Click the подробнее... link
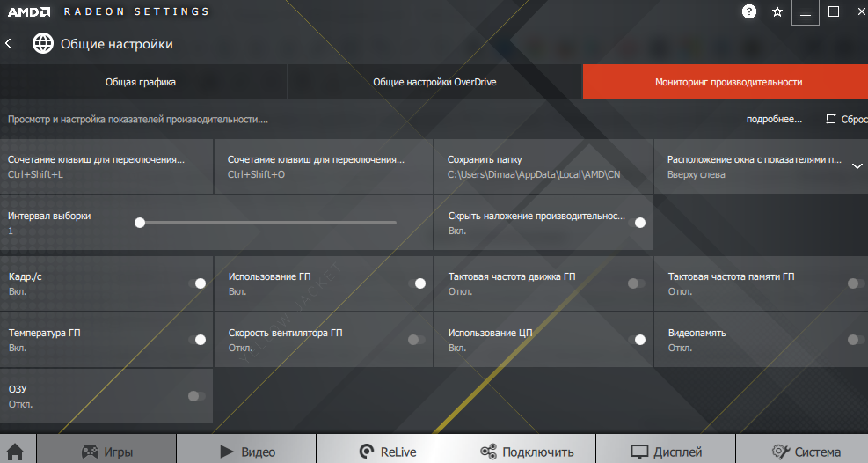 tap(774, 119)
